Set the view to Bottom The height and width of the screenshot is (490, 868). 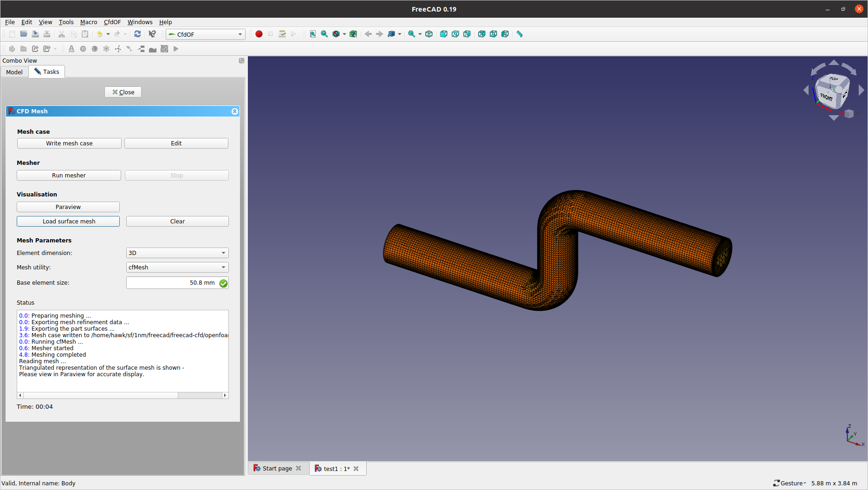pos(493,34)
